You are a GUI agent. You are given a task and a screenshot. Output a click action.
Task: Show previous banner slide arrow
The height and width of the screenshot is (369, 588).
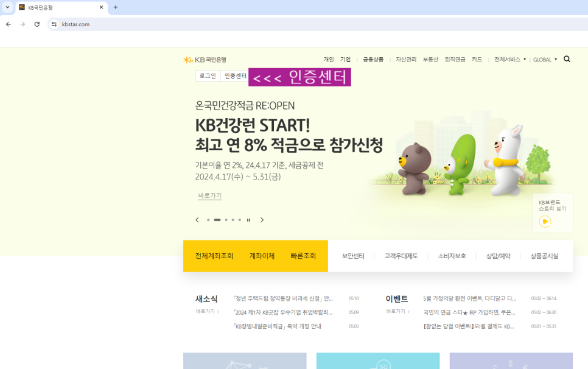(x=197, y=220)
